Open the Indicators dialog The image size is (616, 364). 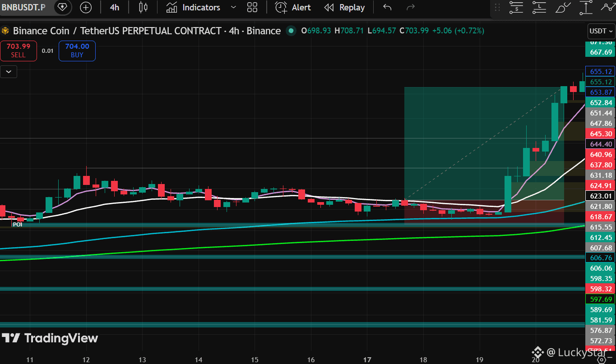(x=193, y=7)
